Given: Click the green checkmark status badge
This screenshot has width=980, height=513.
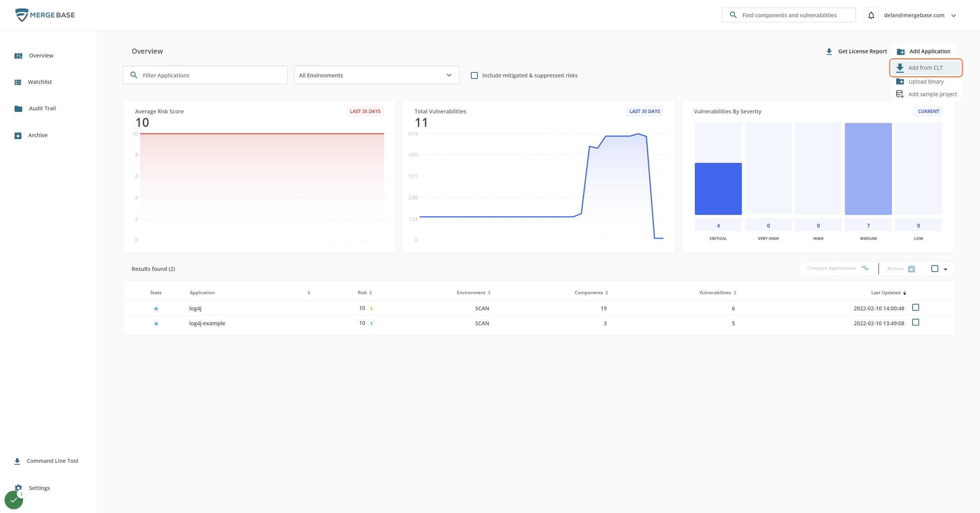Looking at the screenshot, I should tap(14, 500).
